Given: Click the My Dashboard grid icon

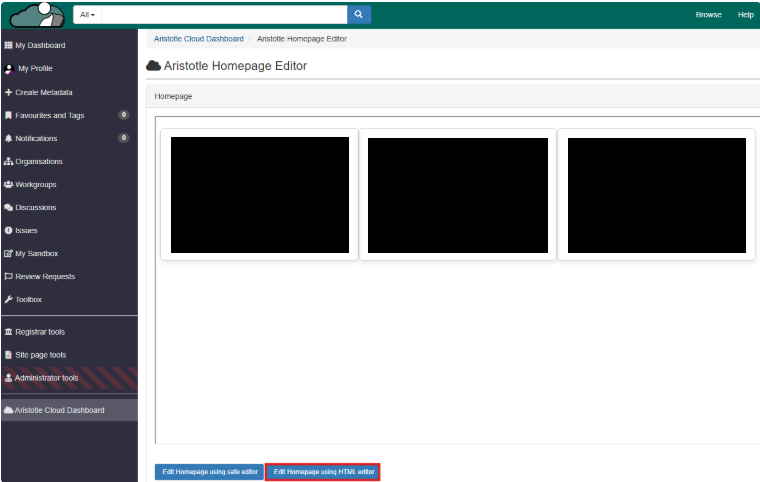Looking at the screenshot, I should point(9,46).
